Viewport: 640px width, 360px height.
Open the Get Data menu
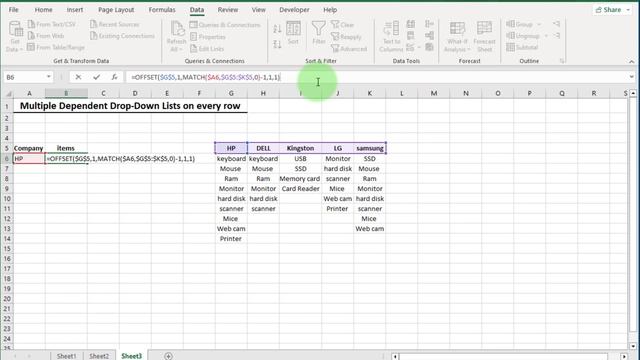point(15,37)
